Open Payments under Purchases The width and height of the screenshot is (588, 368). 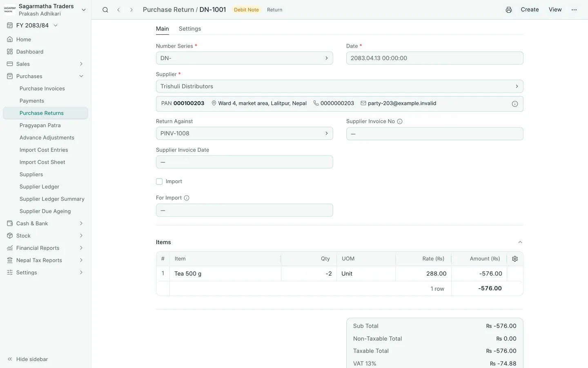point(45,101)
